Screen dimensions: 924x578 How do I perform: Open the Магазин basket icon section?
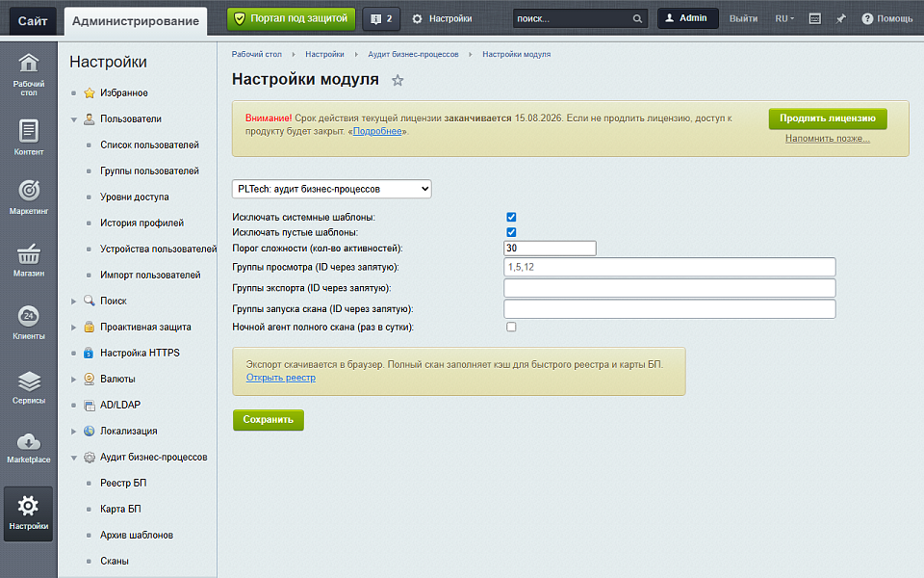[28, 260]
